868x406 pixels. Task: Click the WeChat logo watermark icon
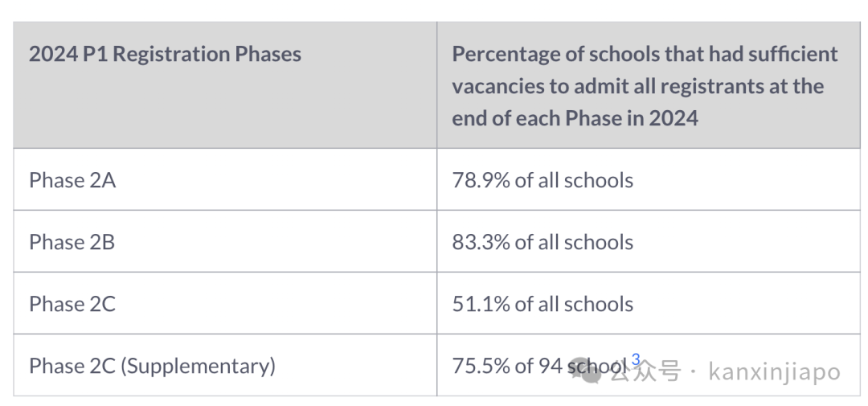(587, 370)
